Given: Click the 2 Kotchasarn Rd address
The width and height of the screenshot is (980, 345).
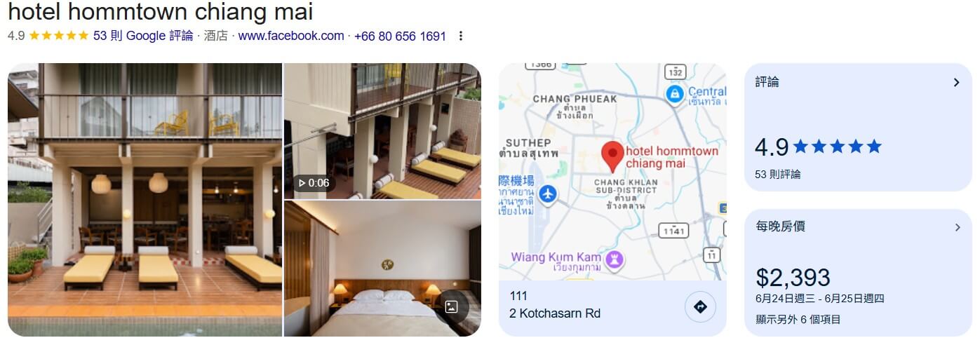Looking at the screenshot, I should [x=555, y=313].
